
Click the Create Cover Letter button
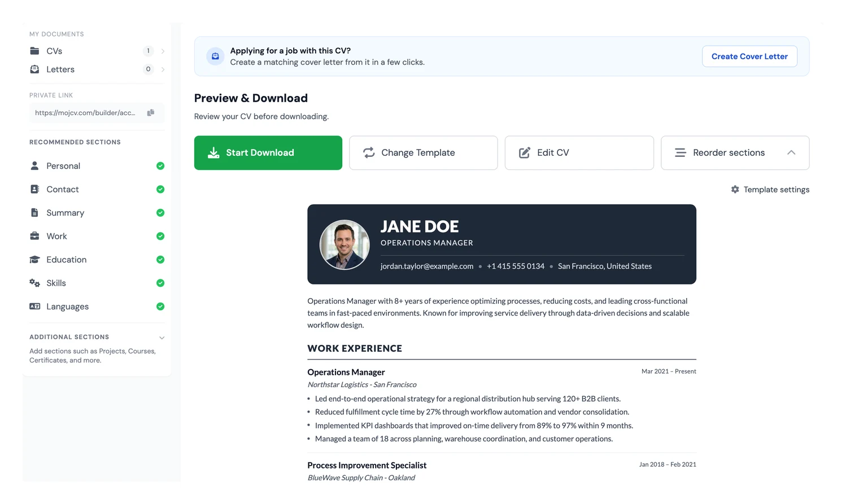point(749,56)
